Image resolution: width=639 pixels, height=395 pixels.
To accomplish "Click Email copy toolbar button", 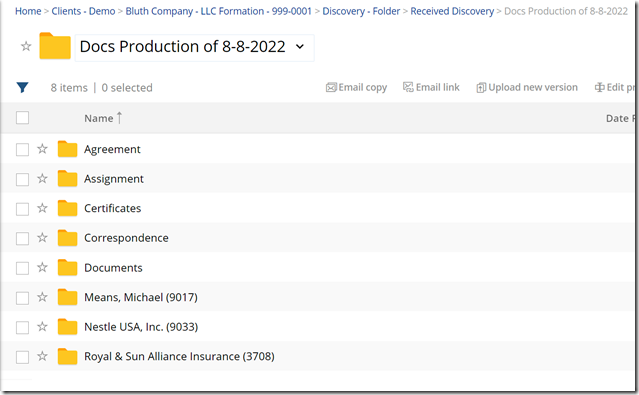I will click(x=357, y=87).
